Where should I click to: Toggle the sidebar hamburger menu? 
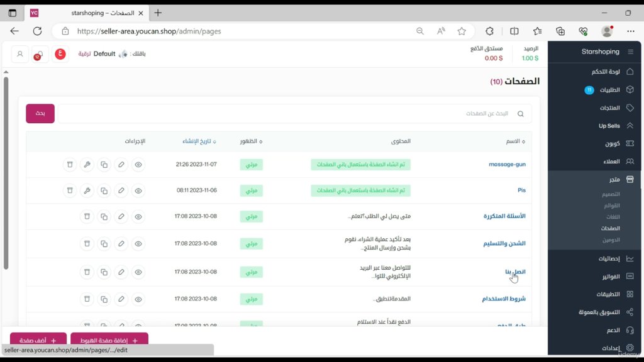click(630, 52)
